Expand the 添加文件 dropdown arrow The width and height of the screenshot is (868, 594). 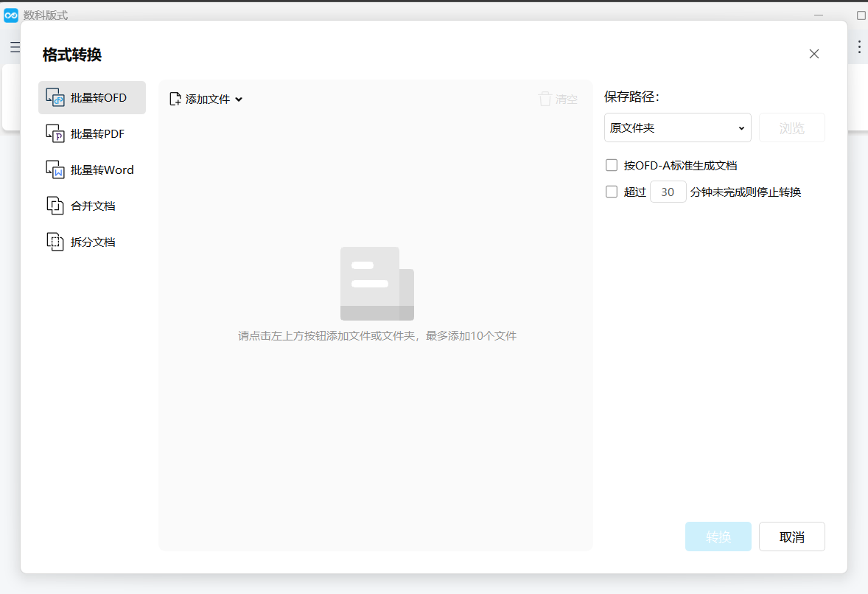tap(239, 99)
